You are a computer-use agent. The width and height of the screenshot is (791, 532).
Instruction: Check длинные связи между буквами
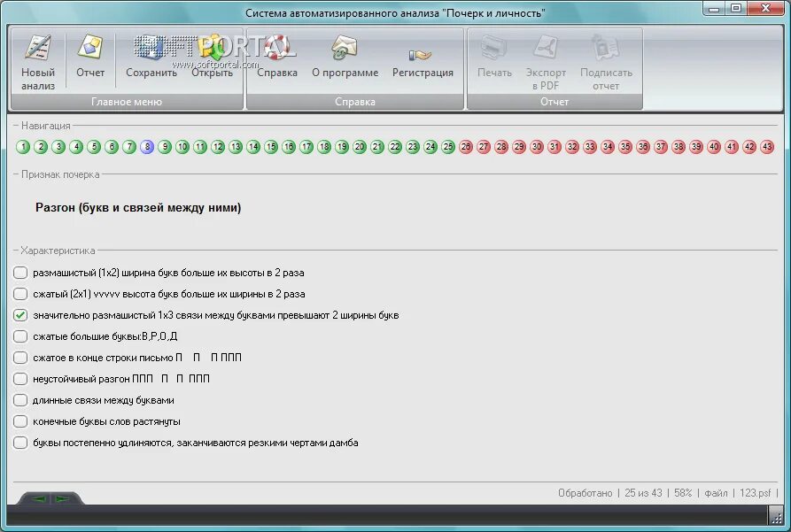coord(20,400)
